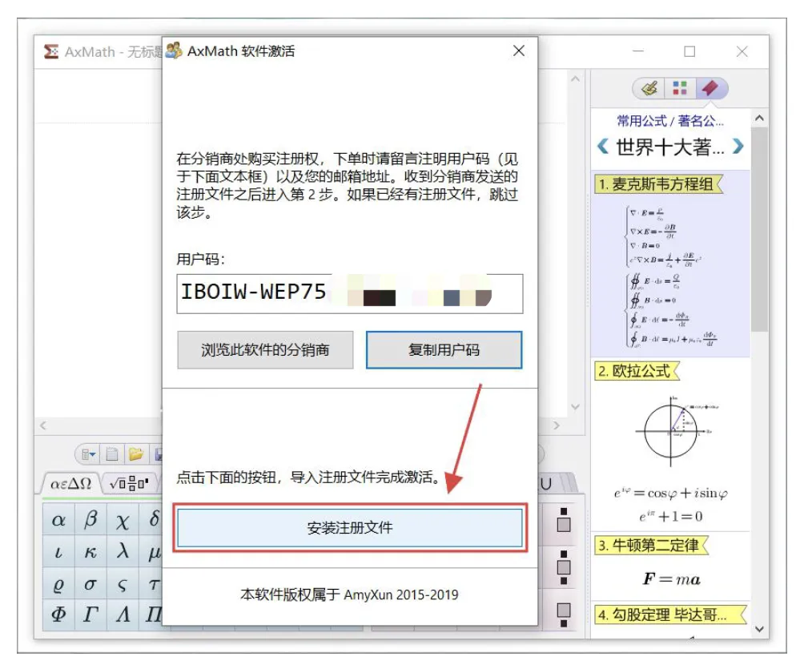Select 2. 欧拉公式 formula heading
The height and width of the screenshot is (665, 812).
637,371
